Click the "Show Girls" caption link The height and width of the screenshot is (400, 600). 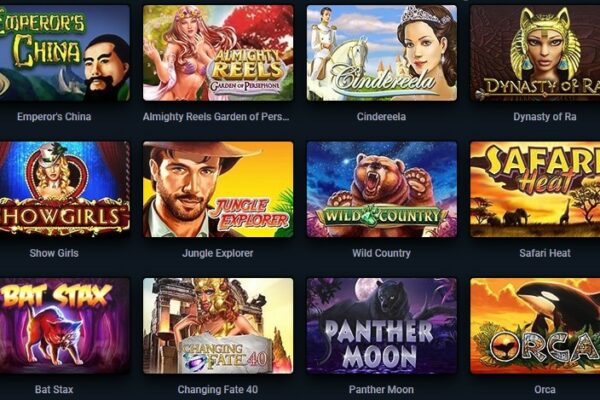click(x=54, y=253)
